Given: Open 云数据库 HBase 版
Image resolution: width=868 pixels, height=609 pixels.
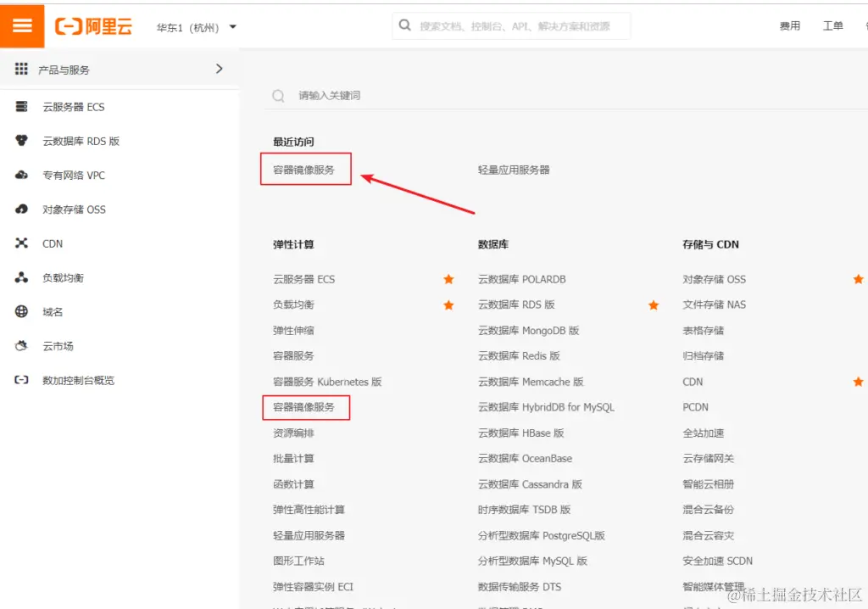Looking at the screenshot, I should (x=521, y=433).
